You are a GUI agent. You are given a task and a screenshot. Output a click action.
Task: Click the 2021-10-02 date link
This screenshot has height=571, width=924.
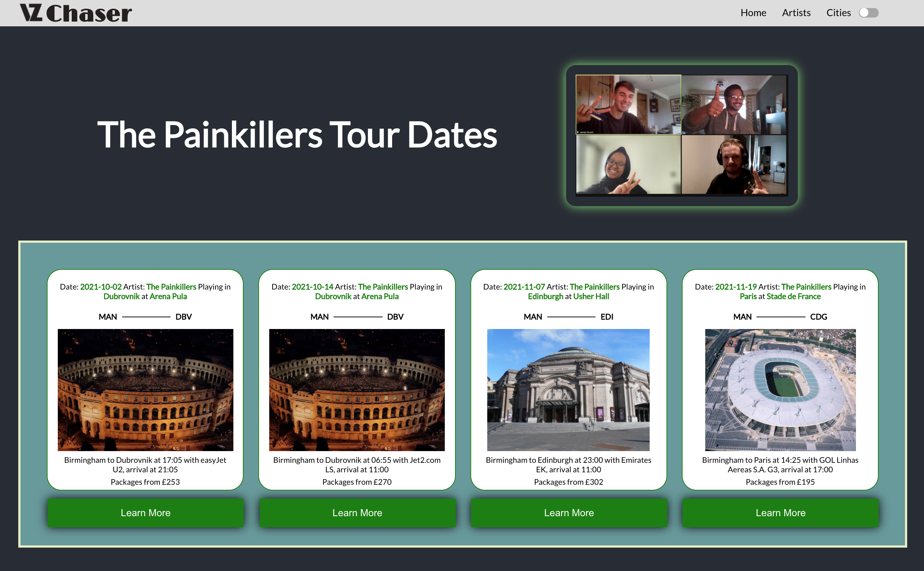point(101,287)
